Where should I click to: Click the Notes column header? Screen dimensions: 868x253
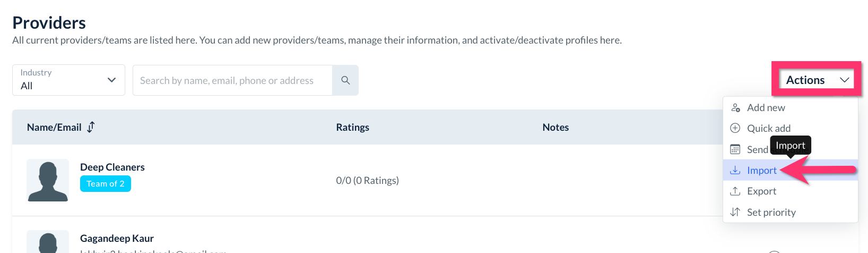(555, 127)
